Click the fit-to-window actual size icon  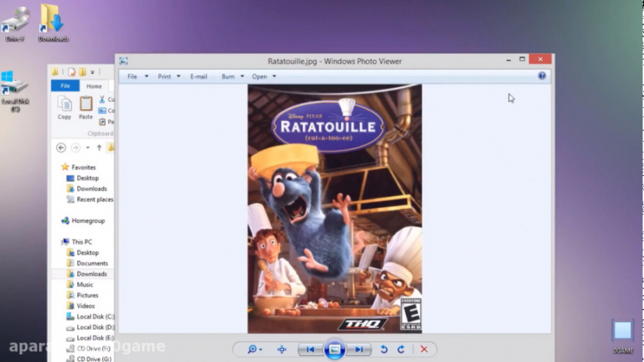(x=282, y=349)
